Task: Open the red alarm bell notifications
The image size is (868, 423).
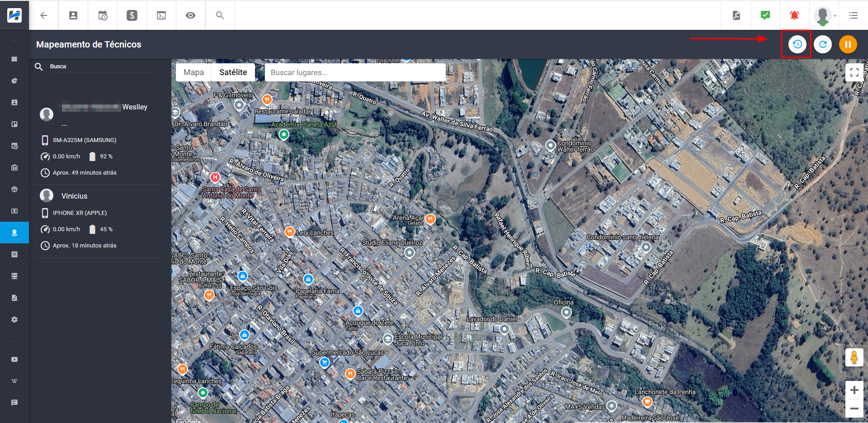Action: 794,15
